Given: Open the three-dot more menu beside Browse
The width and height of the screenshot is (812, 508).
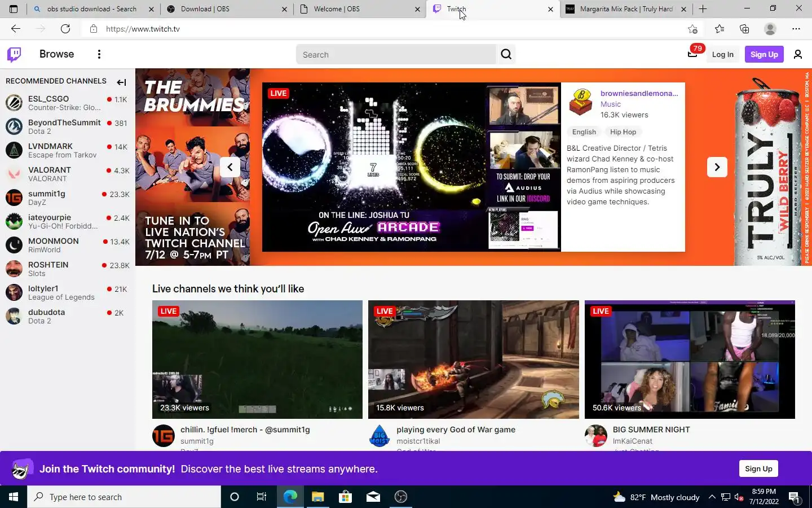Looking at the screenshot, I should point(99,54).
